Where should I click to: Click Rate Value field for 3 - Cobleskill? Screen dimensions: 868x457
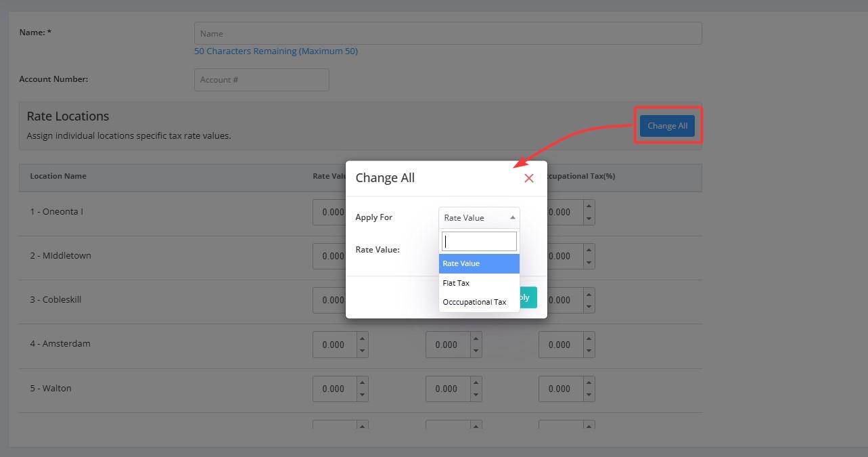[x=329, y=300]
